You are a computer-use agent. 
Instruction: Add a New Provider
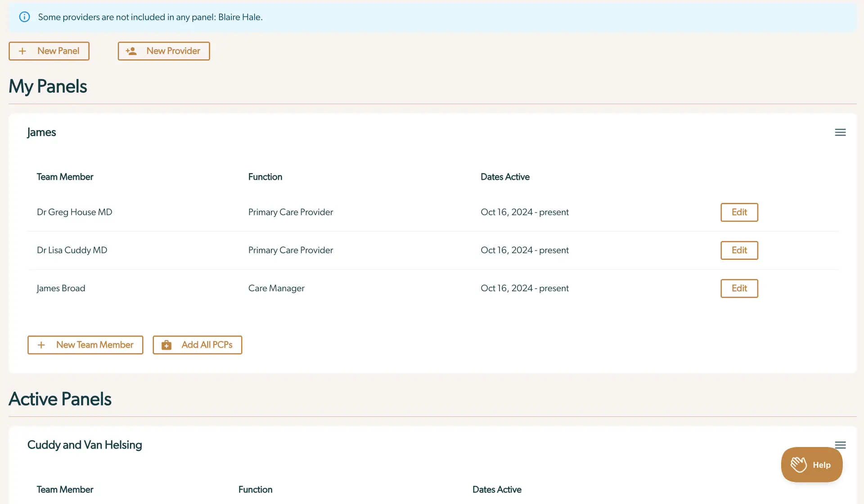tap(164, 51)
